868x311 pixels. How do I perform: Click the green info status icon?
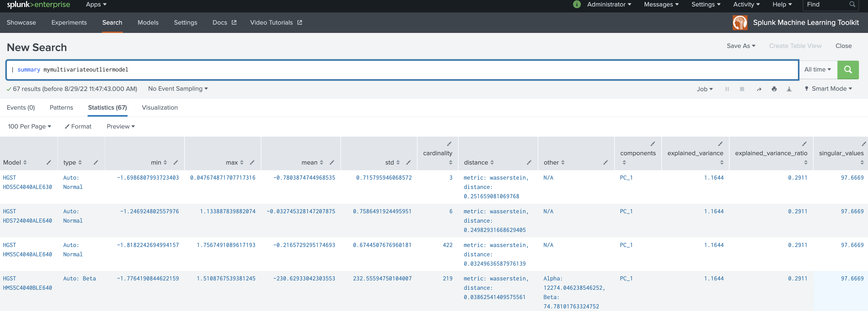[x=577, y=4]
